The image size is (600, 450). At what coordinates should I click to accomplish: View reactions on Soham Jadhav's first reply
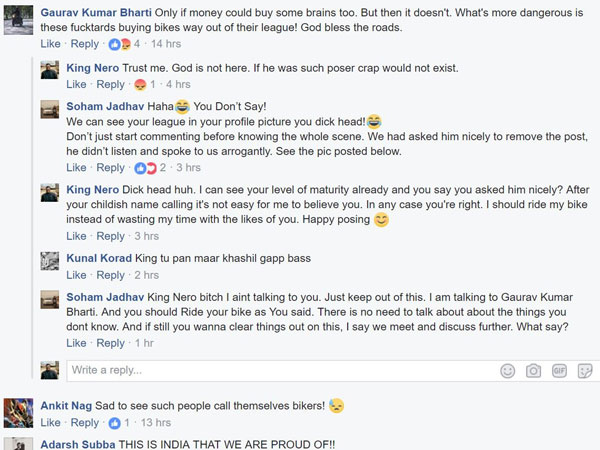(150, 168)
